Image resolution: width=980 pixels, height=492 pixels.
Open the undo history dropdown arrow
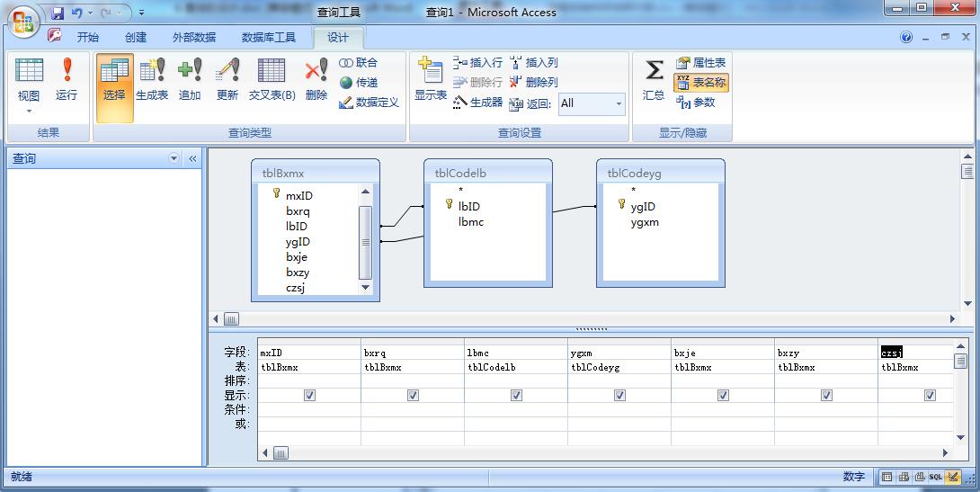pos(91,13)
